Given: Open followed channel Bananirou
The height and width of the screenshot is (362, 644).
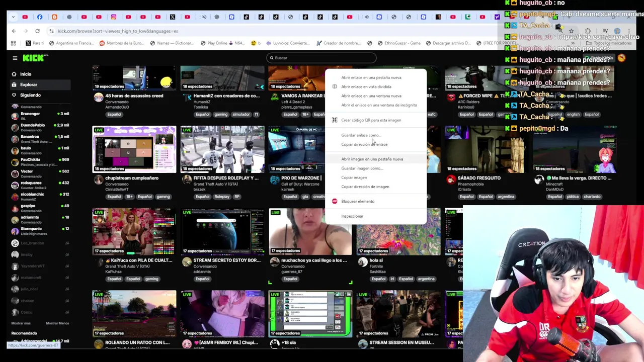Looking at the screenshot, I should point(40,138).
